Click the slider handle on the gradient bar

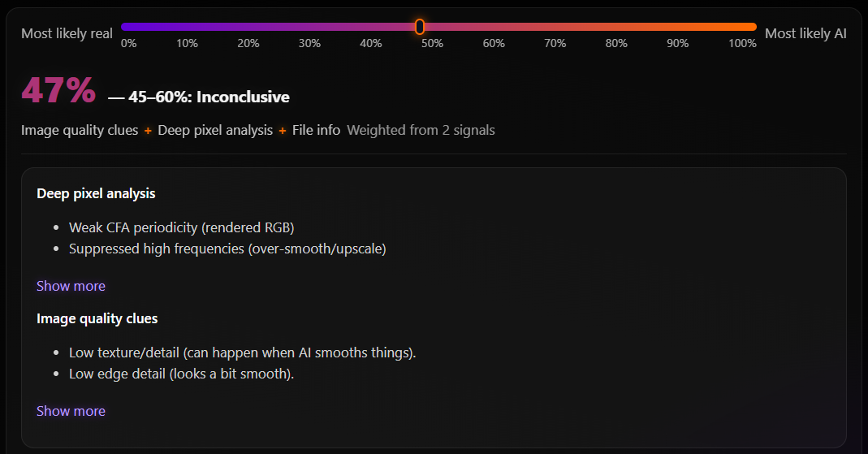pos(420,27)
